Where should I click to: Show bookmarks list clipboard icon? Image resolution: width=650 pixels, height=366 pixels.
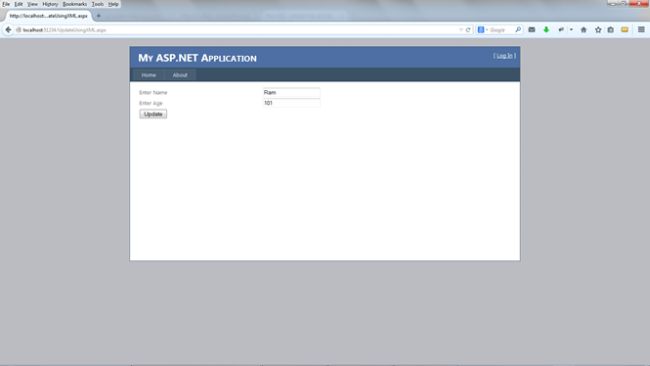(611, 30)
